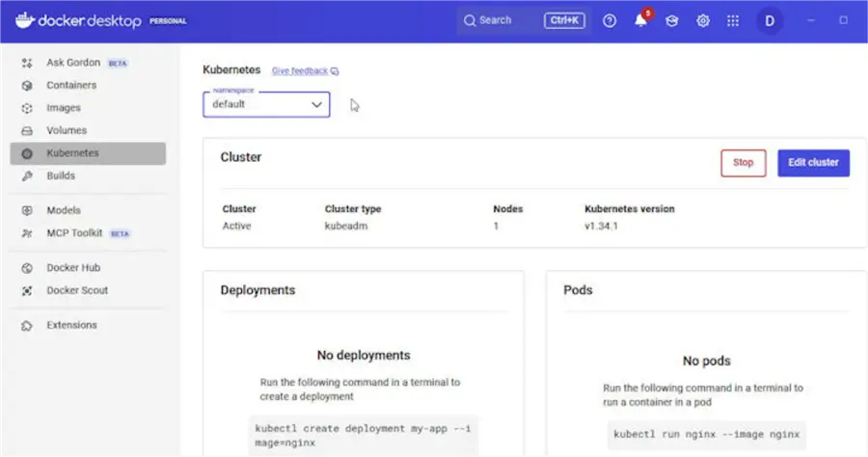
Task: Click the Ctrl+K shortcut badge
Action: (x=564, y=20)
